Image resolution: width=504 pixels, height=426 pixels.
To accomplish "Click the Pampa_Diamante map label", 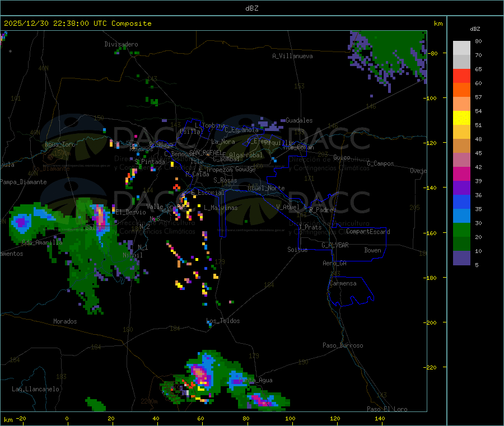I will [24, 182].
